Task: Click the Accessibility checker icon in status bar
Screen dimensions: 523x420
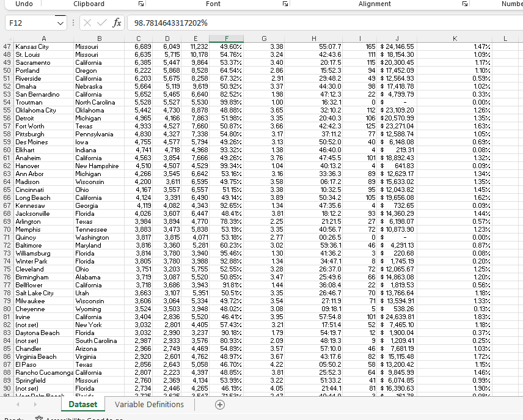Action: click(x=38, y=418)
